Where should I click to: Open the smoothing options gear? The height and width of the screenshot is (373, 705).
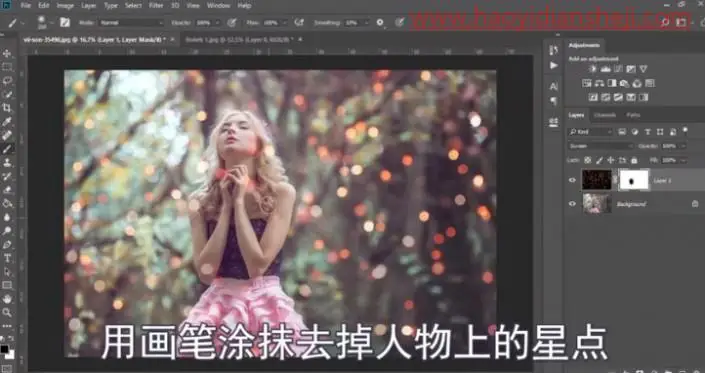(380, 22)
